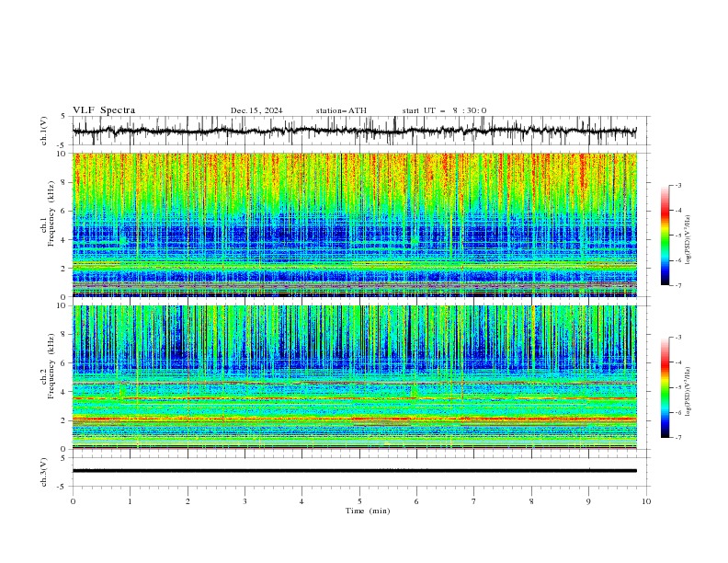Image resolution: width=728 pixels, height=563 pixels.
Task: Click the "-7" tick on ch.2 colorbar
Action: point(677,438)
